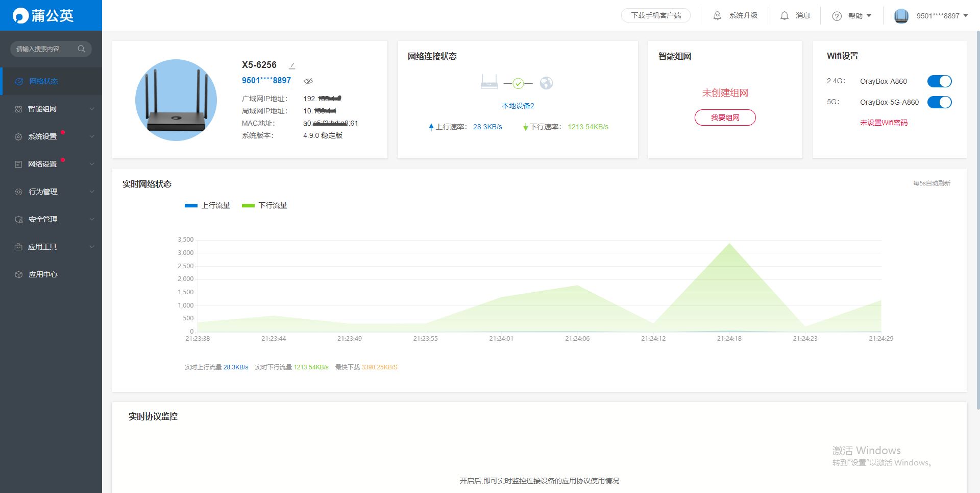
Task: Open 应用中心 from the sidebar
Action: pyautogui.click(x=43, y=274)
